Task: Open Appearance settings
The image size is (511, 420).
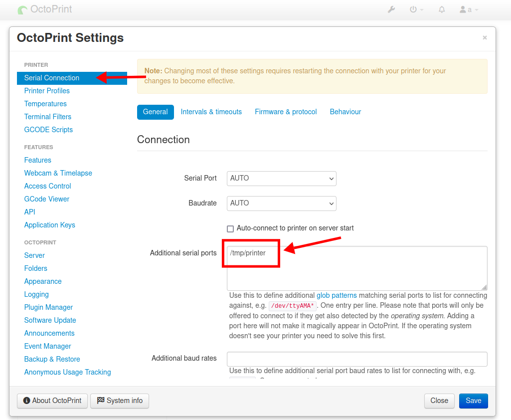Action: pos(43,281)
